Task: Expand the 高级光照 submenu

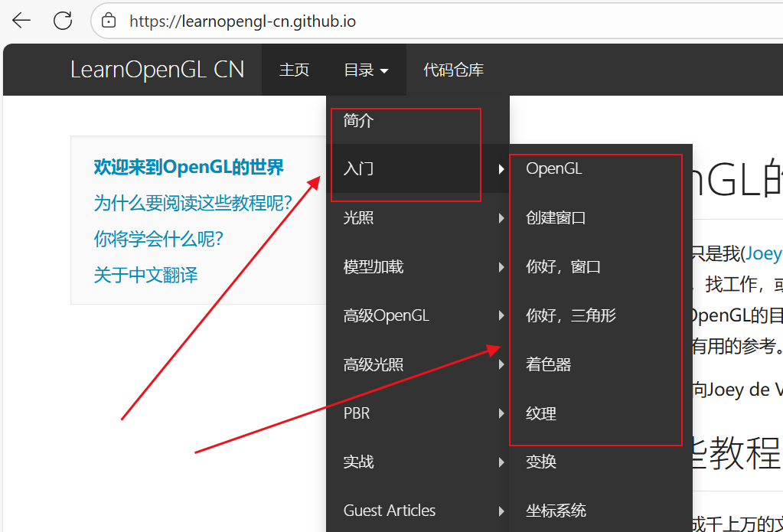Action: tap(418, 364)
